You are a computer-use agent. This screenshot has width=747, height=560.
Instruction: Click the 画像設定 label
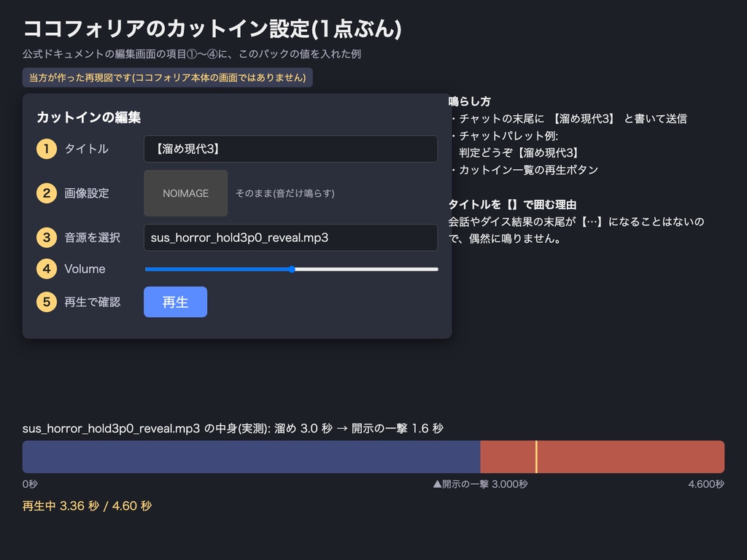(x=87, y=193)
